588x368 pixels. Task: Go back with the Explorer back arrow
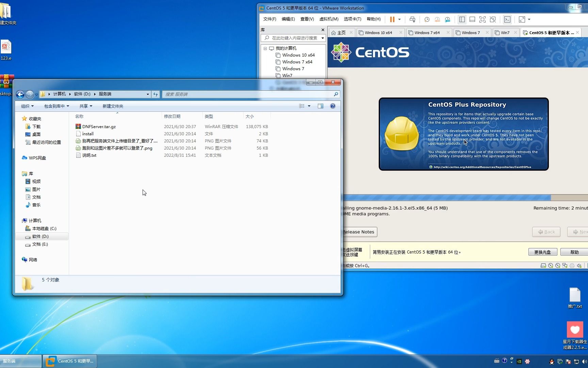pos(20,94)
